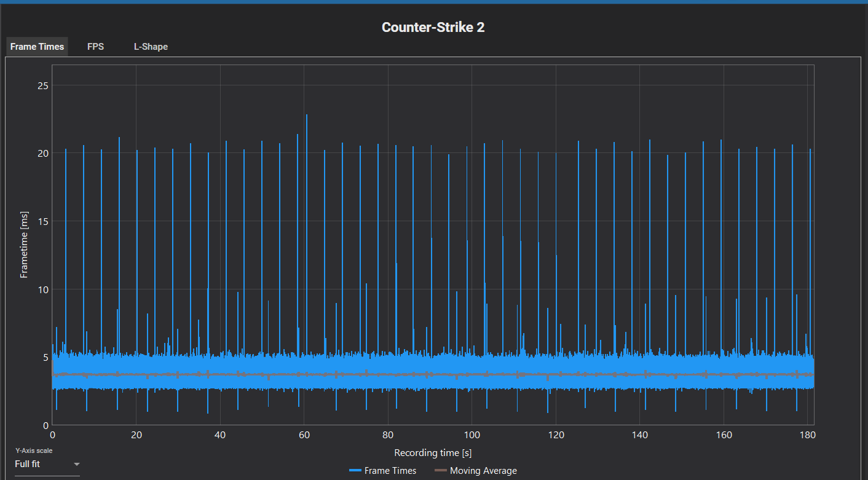Click the brown Moving Average legend swatch
The width and height of the screenshot is (868, 480).
pyautogui.click(x=441, y=470)
